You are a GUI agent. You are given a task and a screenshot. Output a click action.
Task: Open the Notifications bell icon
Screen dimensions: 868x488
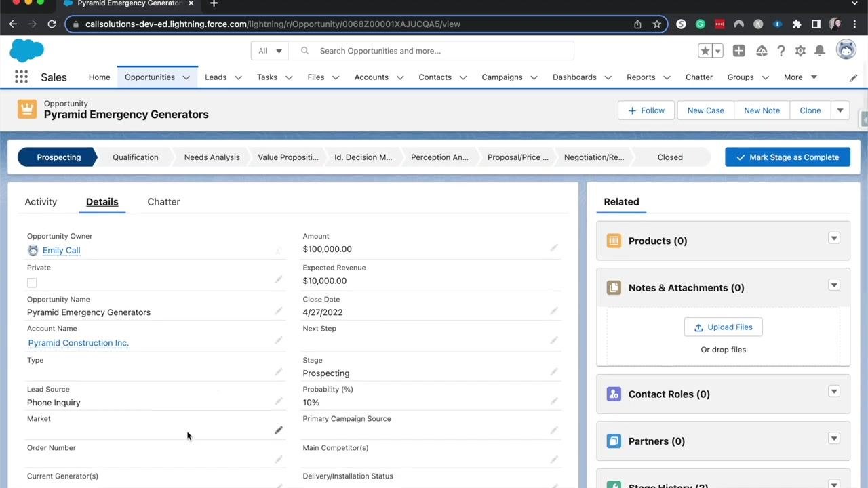819,51
